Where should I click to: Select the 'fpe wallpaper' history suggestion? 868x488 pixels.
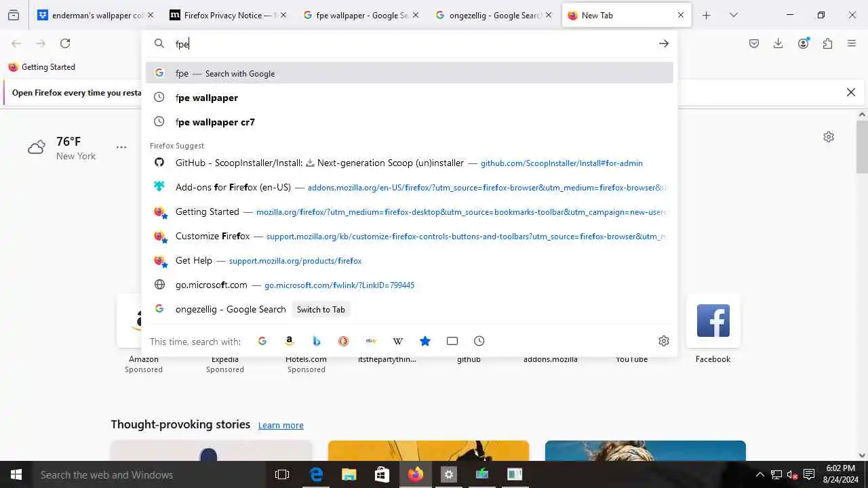click(x=410, y=98)
